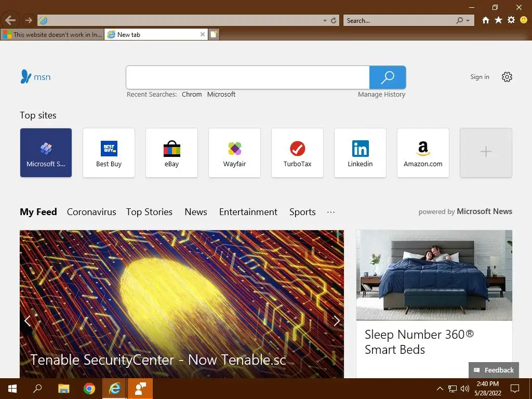
Task: Open the volume speaker tray icon
Action: (x=465, y=389)
